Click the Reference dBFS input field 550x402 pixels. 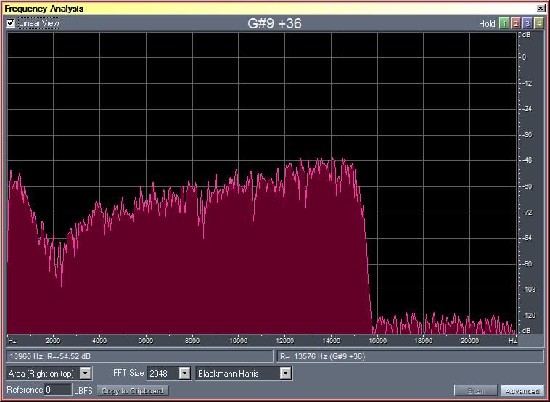click(x=58, y=390)
